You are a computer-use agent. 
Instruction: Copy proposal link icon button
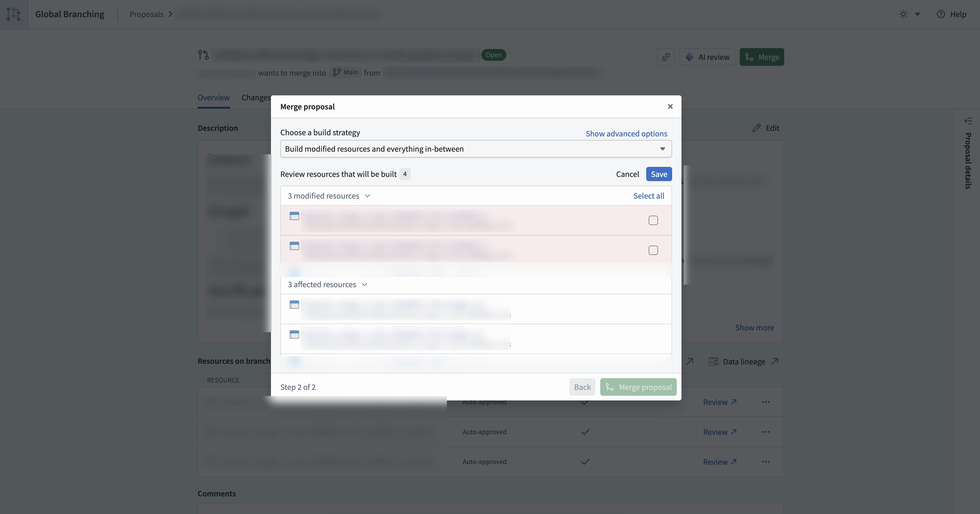pyautogui.click(x=666, y=57)
